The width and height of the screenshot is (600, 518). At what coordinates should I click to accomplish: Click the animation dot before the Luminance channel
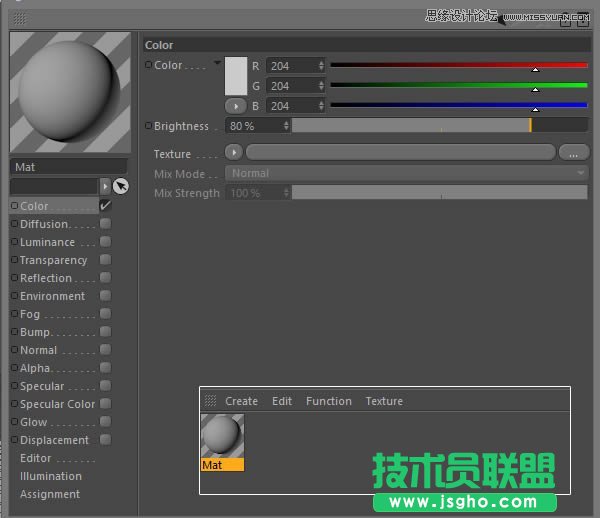pyautogui.click(x=14, y=241)
